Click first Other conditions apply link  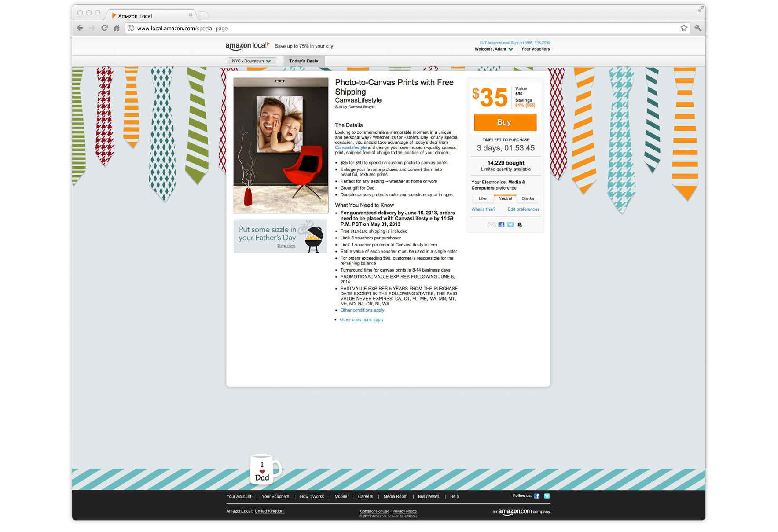(x=362, y=310)
